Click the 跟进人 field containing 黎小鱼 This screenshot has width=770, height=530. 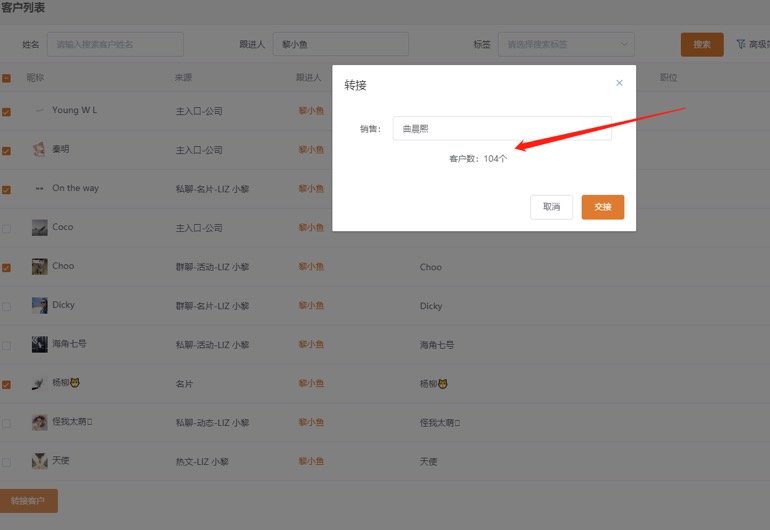pos(340,44)
